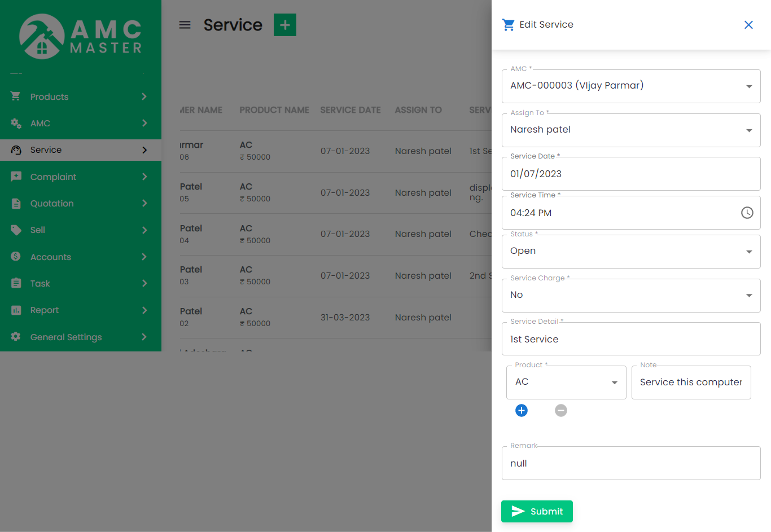Open the AMC dropdown showing AMC-000003
771x532 pixels.
(630, 86)
